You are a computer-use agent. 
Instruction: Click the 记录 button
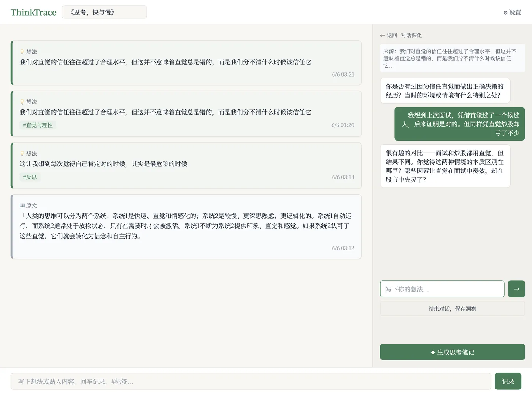point(508,381)
